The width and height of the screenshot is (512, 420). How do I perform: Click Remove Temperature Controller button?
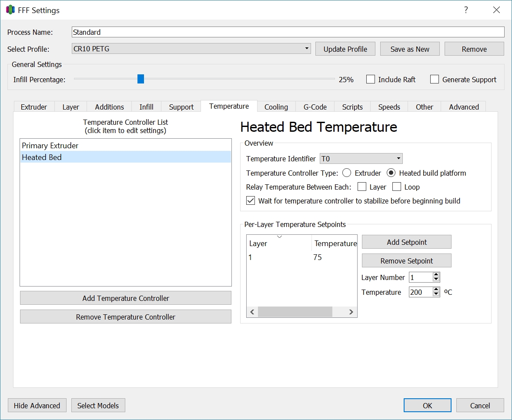(x=126, y=317)
